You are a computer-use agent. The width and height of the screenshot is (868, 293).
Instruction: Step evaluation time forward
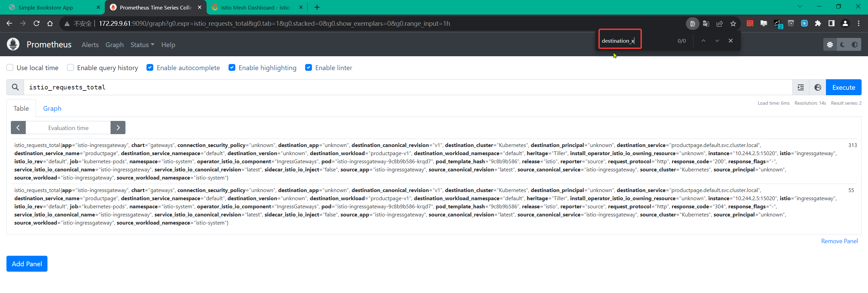[118, 128]
